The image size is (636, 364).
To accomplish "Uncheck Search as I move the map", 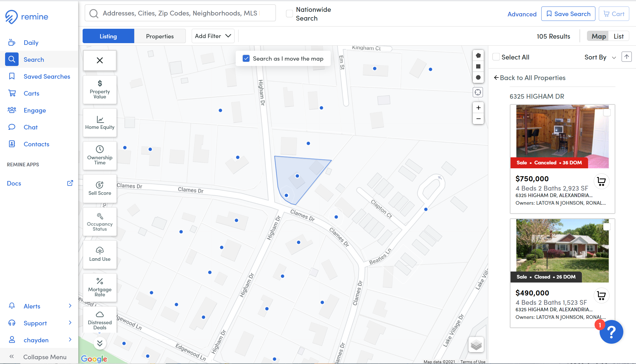I will (246, 58).
